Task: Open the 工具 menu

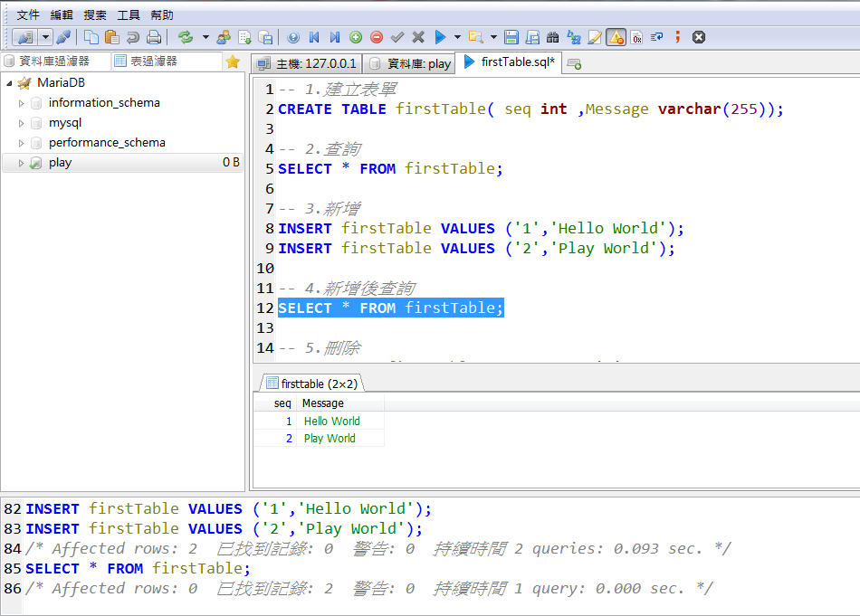Action: (x=129, y=14)
